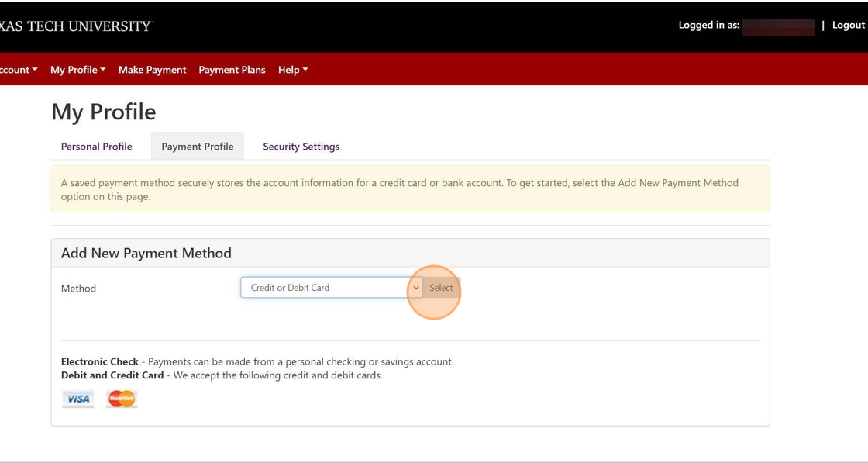Click the My Profile page heading
Viewport: 868px width, 463px height.
point(104,112)
